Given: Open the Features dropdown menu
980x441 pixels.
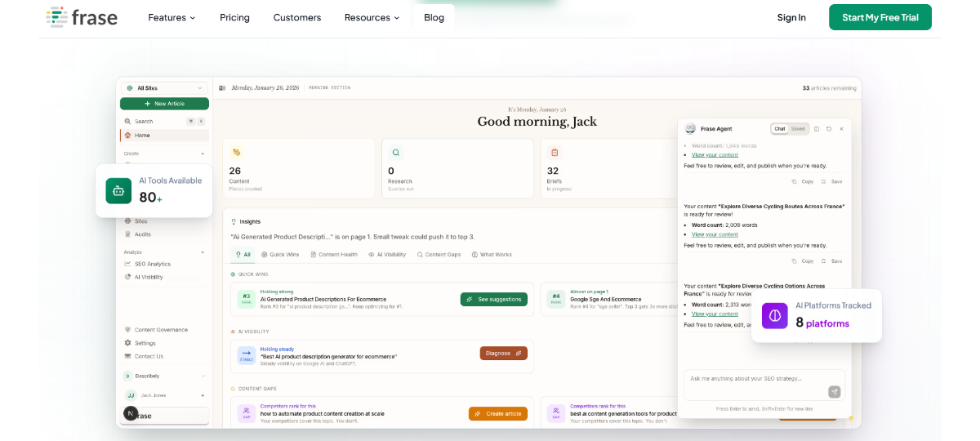Looking at the screenshot, I should [171, 17].
